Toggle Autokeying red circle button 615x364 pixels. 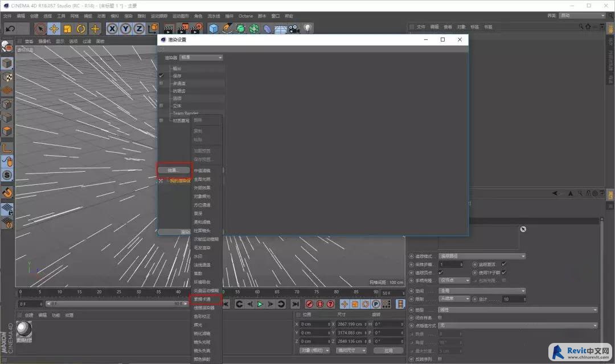click(x=320, y=304)
